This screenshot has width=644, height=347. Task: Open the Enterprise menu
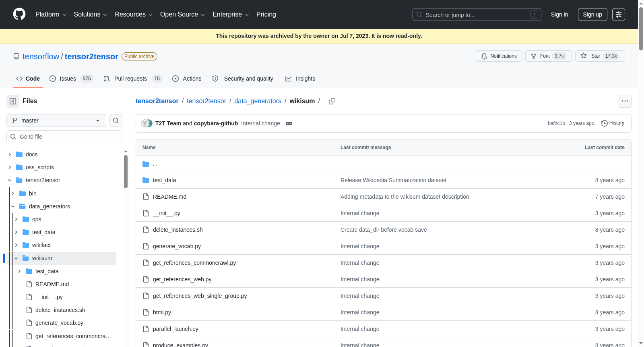tap(231, 15)
